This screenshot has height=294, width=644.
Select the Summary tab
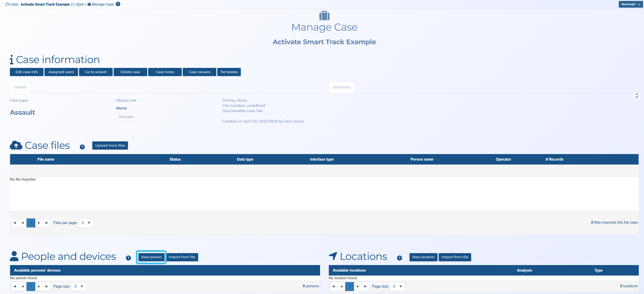[x=342, y=87]
